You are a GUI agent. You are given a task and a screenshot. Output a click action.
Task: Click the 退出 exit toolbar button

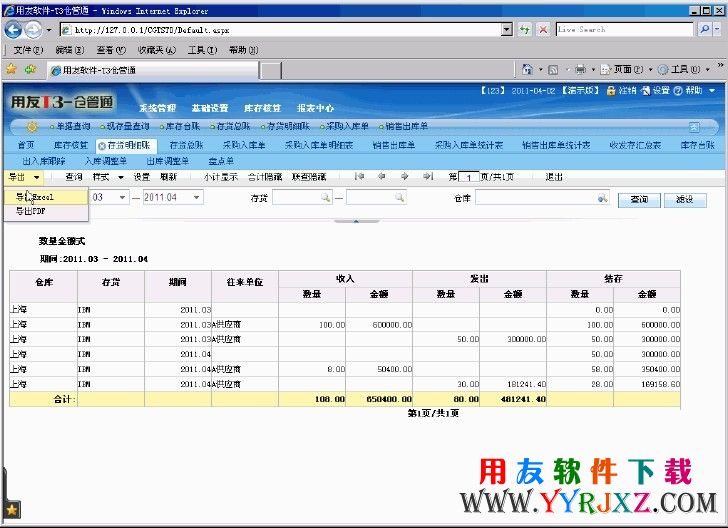[554, 177]
